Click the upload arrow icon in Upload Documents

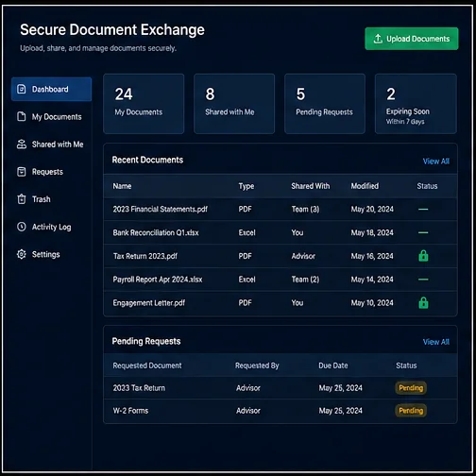click(378, 39)
